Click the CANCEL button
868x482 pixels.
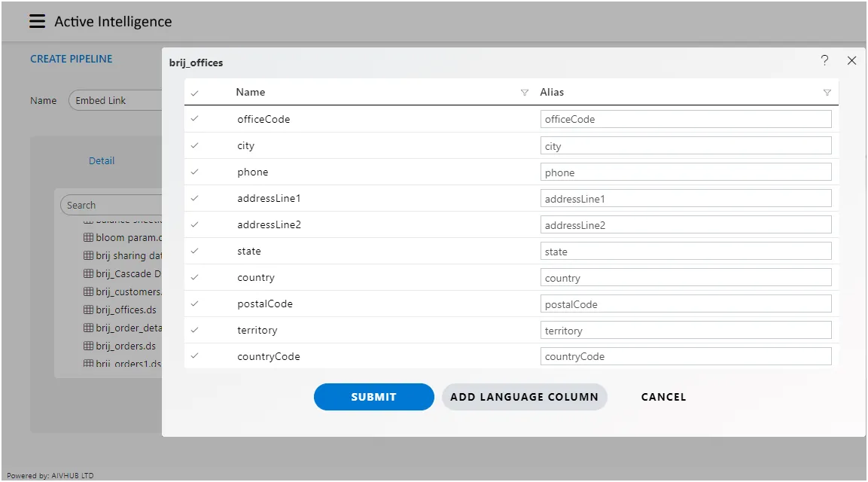pos(663,397)
